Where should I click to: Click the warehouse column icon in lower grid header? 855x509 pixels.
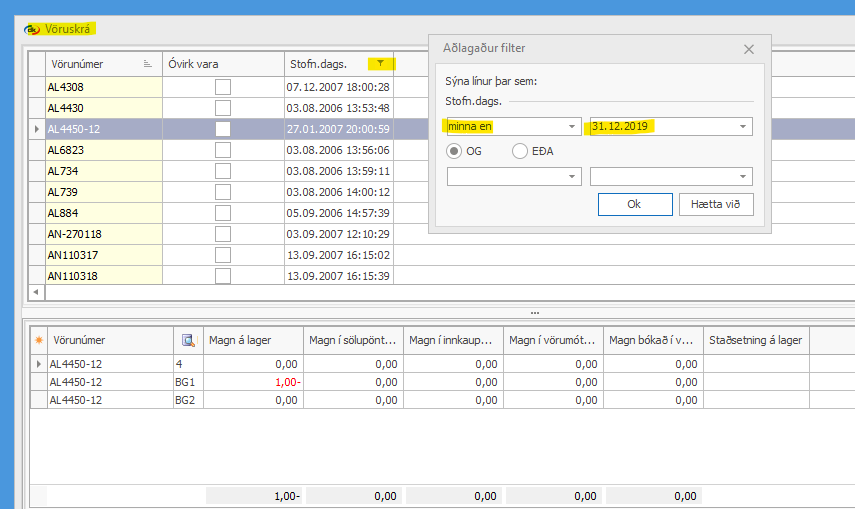coord(188,340)
